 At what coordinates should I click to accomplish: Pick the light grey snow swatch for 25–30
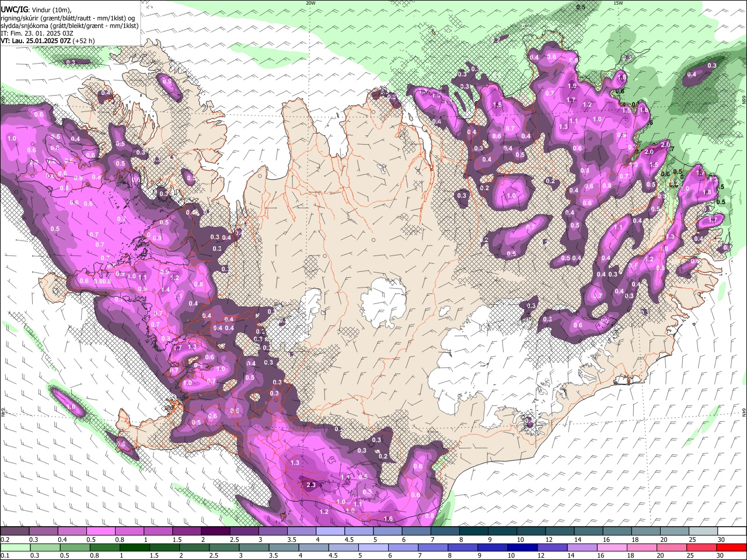703,531
